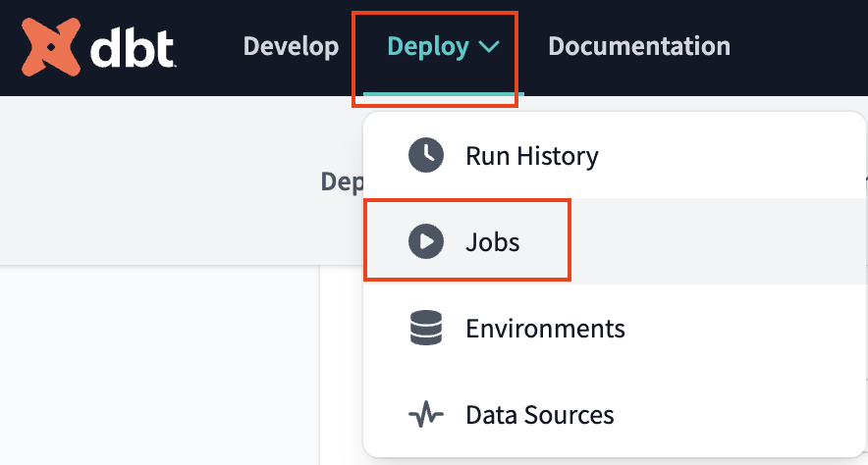Select Environments from the menu
The width and height of the screenshot is (868, 465).
click(615, 328)
